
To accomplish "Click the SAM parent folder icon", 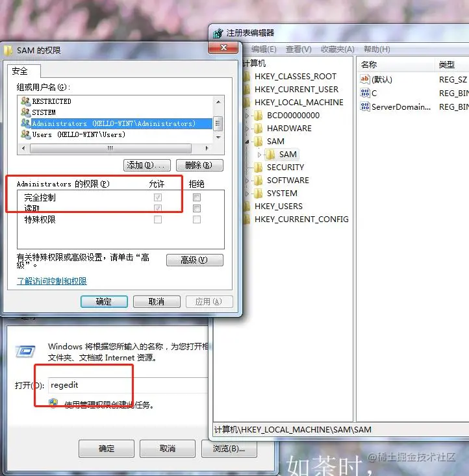I will click(x=259, y=142).
